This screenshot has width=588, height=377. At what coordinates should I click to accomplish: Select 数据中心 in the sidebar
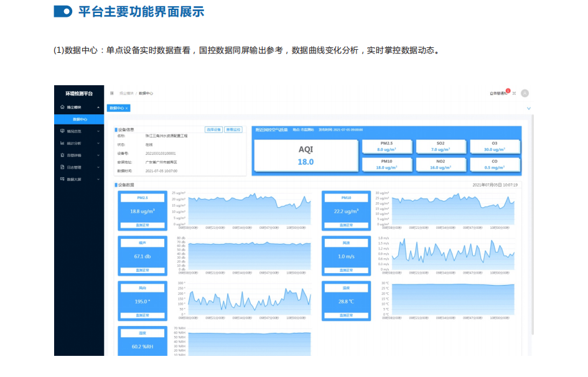(x=79, y=119)
